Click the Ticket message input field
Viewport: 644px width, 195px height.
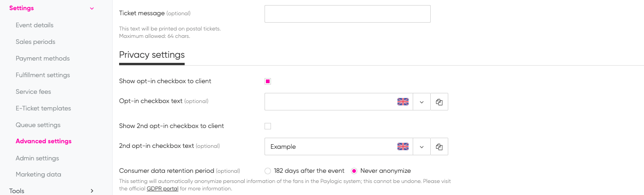[348, 14]
